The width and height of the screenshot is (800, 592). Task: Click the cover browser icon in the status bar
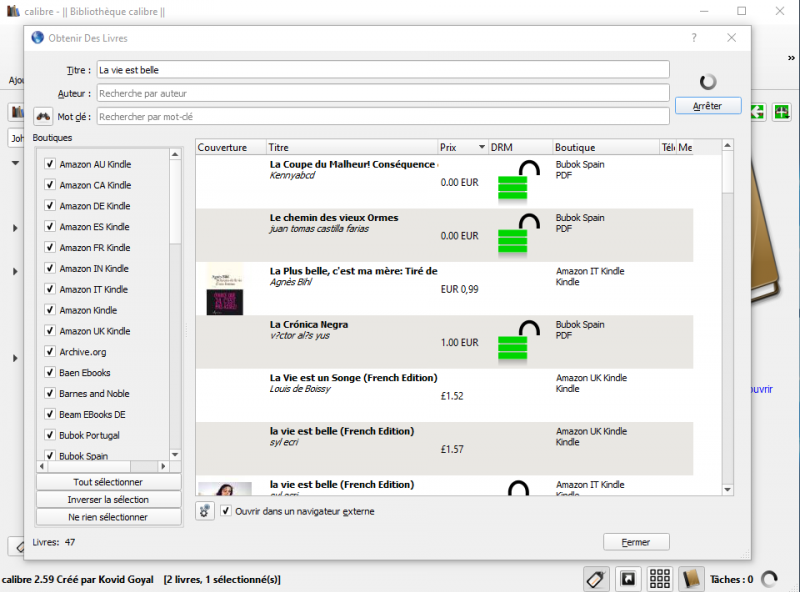628,579
